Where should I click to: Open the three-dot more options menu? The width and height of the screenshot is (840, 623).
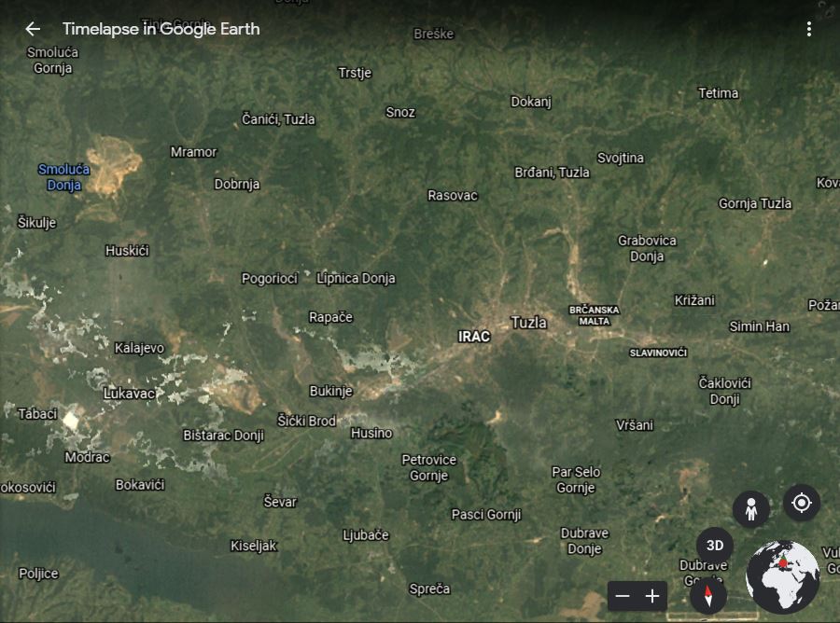(808, 29)
